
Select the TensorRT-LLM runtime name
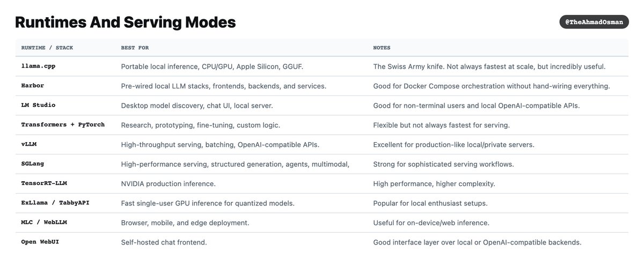pos(45,183)
